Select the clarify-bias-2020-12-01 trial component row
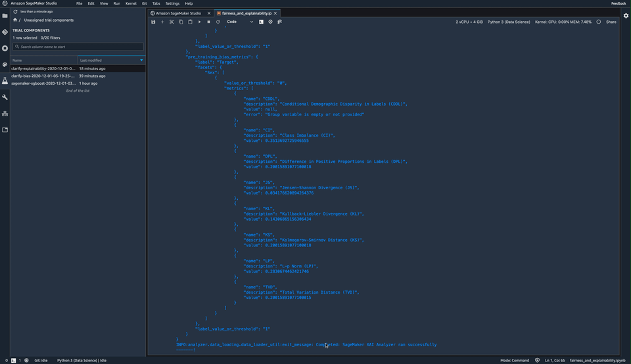The height and width of the screenshot is (364, 631). tap(78, 76)
